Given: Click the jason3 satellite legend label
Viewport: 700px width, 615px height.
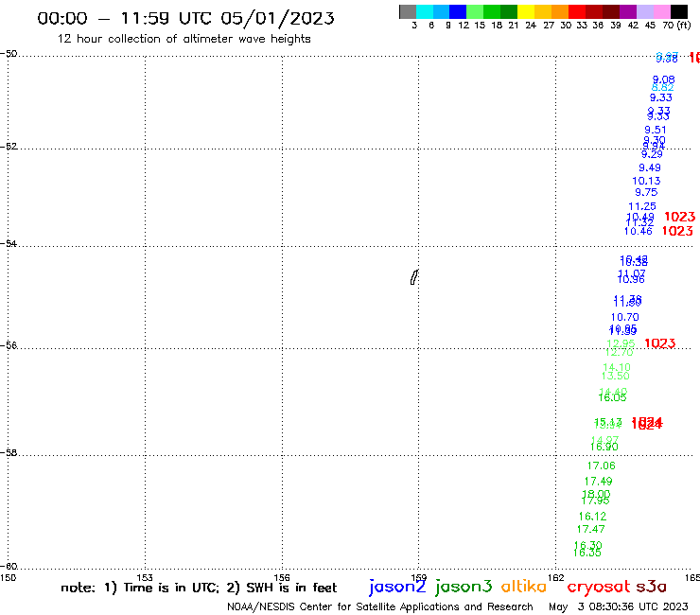Looking at the screenshot, I should (464, 587).
